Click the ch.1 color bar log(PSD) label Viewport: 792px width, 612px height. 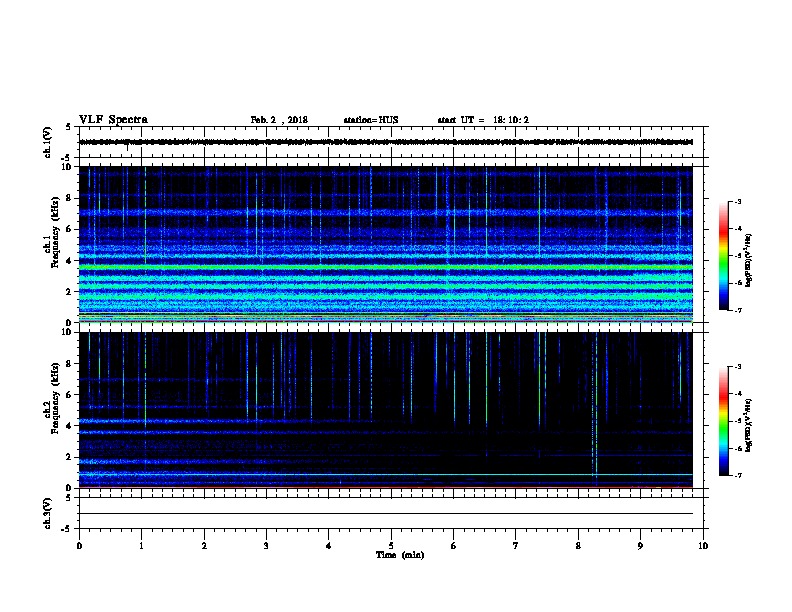(748, 261)
